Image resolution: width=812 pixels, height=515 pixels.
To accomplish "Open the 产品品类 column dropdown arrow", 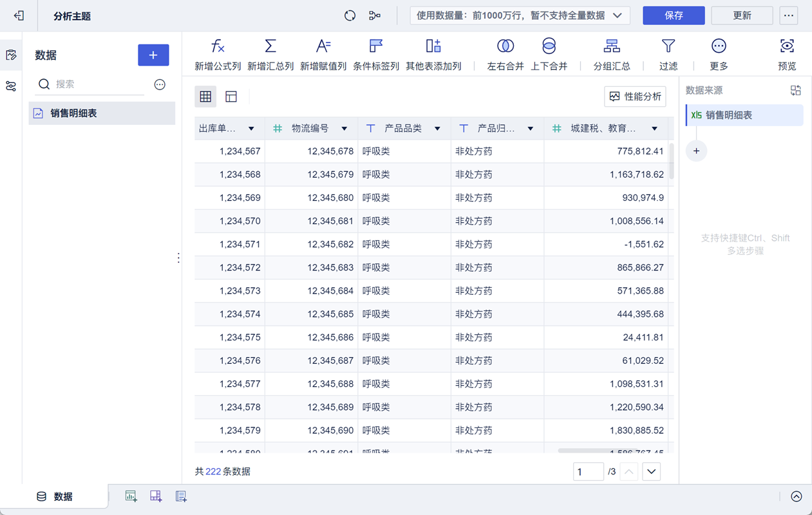I will [437, 129].
